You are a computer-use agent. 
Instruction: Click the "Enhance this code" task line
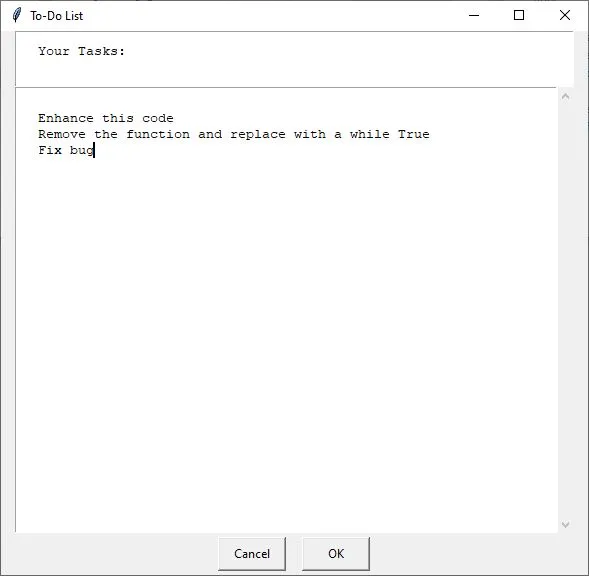pyautogui.click(x=106, y=118)
